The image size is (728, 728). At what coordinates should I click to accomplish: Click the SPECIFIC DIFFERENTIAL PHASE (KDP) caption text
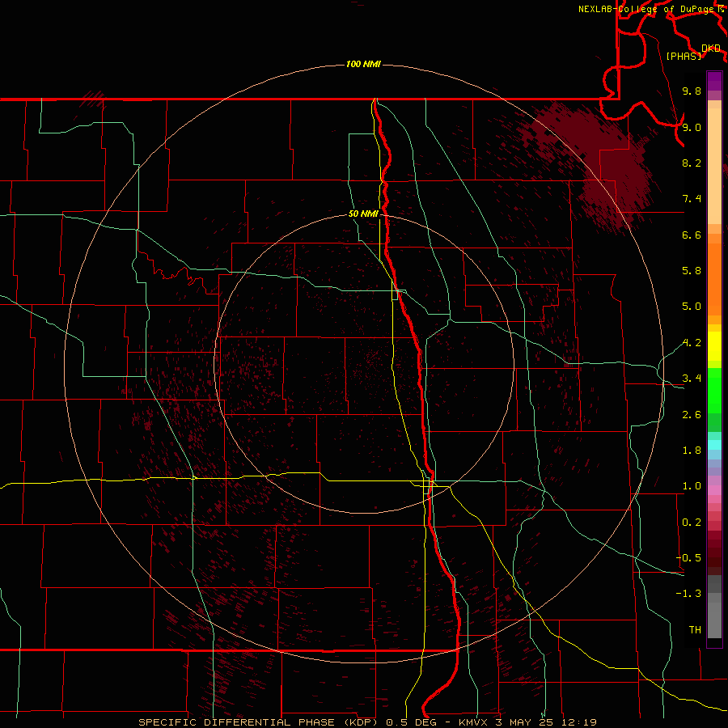tap(258, 722)
